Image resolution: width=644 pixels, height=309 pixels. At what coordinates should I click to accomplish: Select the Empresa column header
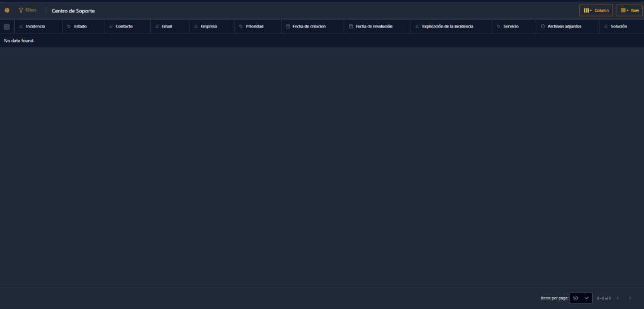pos(209,27)
